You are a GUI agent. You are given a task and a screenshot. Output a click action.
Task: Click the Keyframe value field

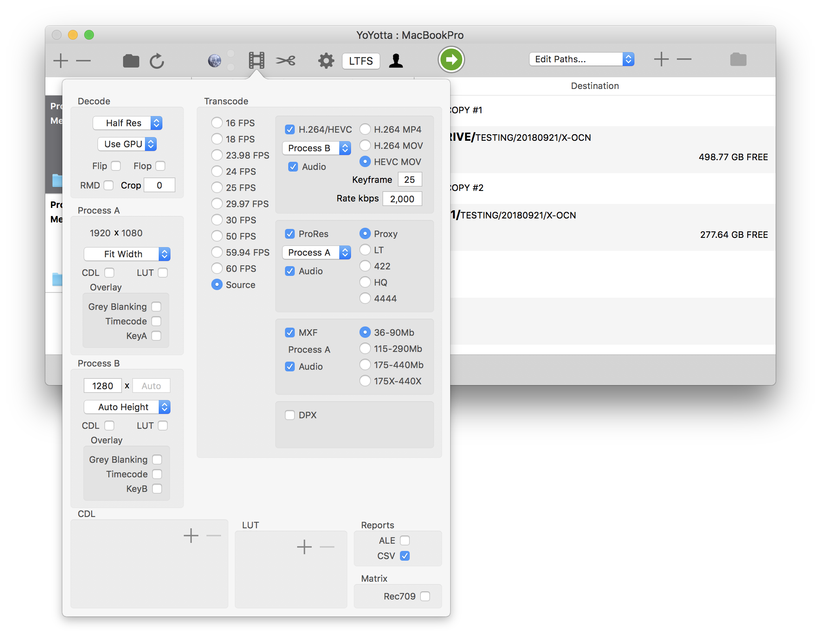point(410,180)
